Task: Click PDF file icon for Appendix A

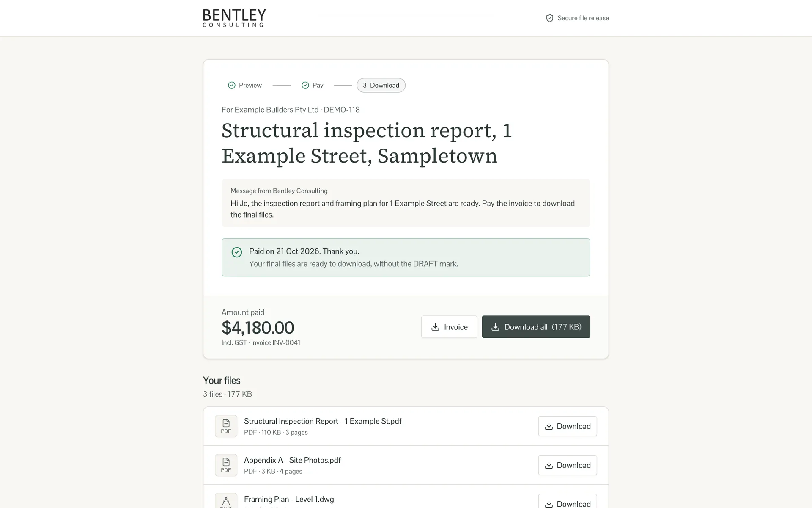Action: click(x=226, y=465)
